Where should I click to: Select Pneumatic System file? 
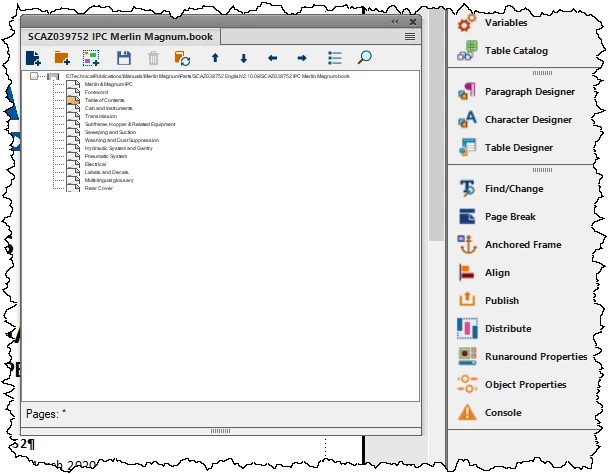point(106,156)
